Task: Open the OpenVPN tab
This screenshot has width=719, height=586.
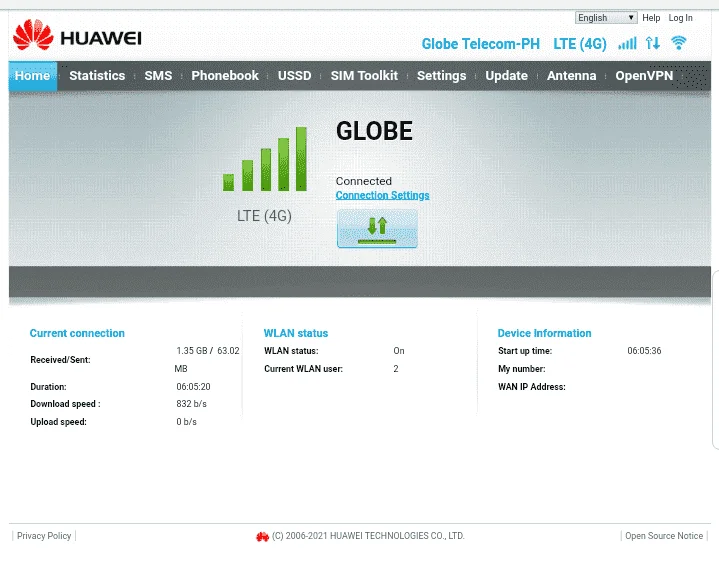Action: [644, 76]
